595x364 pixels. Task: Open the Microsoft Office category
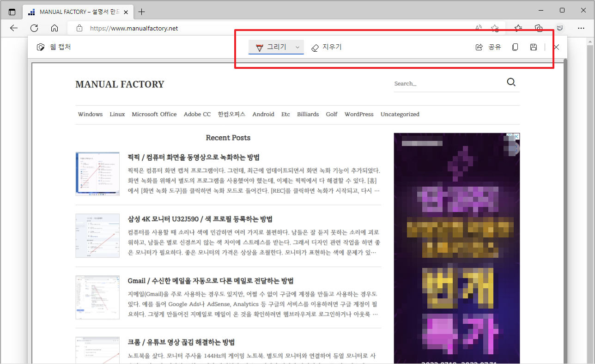coord(154,114)
